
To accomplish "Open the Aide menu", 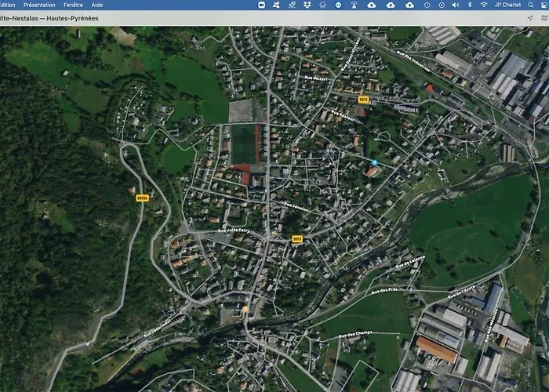I will [x=97, y=5].
